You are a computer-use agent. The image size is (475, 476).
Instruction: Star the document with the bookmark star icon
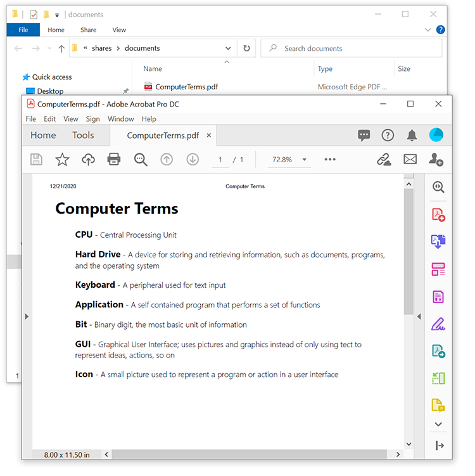[x=62, y=159]
